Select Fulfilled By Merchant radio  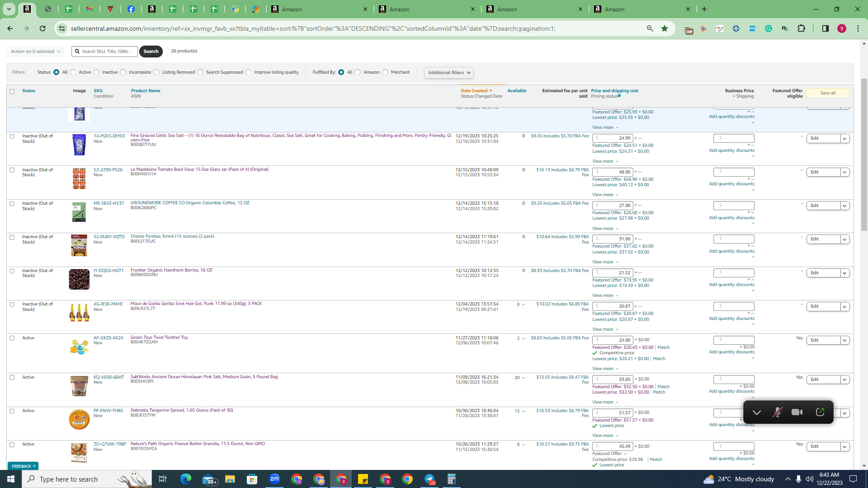click(385, 72)
